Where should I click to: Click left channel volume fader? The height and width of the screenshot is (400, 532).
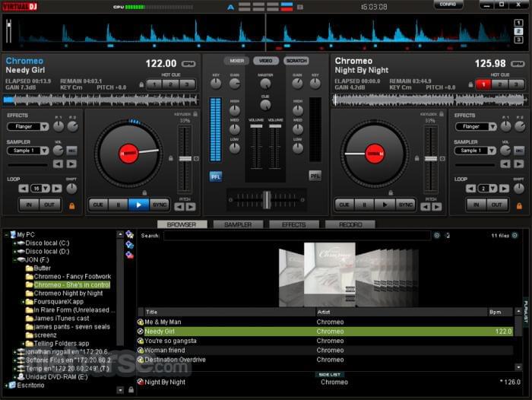point(256,126)
